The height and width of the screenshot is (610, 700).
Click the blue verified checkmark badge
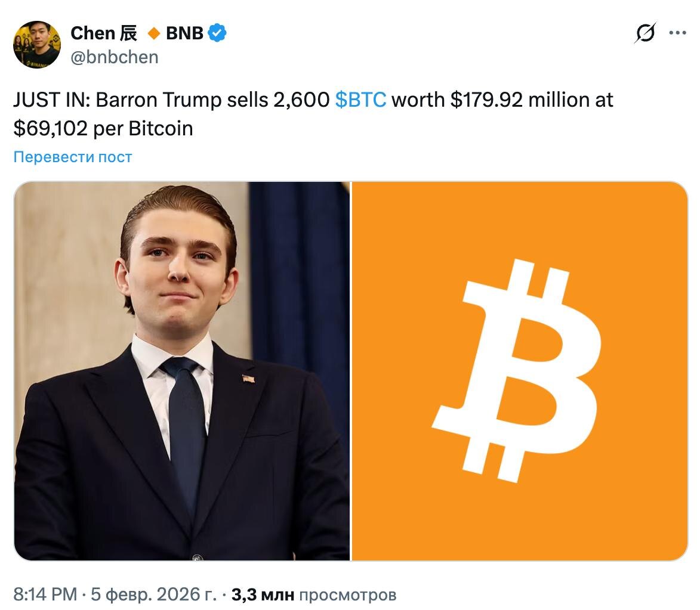[217, 33]
